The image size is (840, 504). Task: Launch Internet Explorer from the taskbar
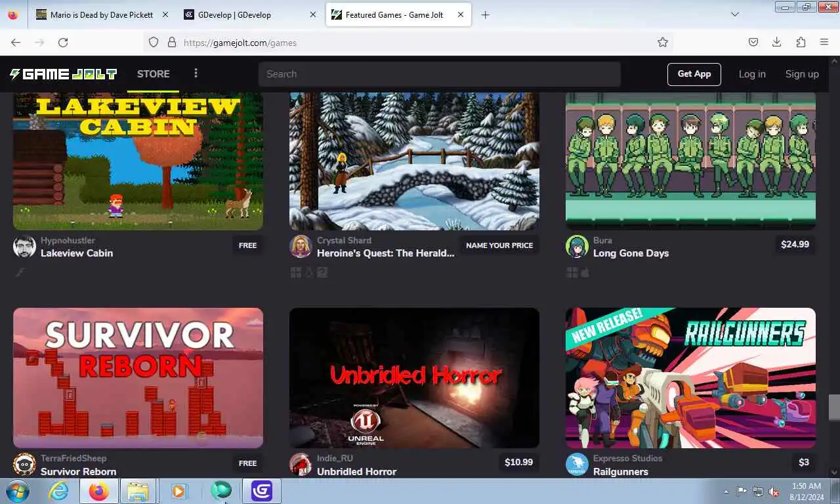(58, 491)
